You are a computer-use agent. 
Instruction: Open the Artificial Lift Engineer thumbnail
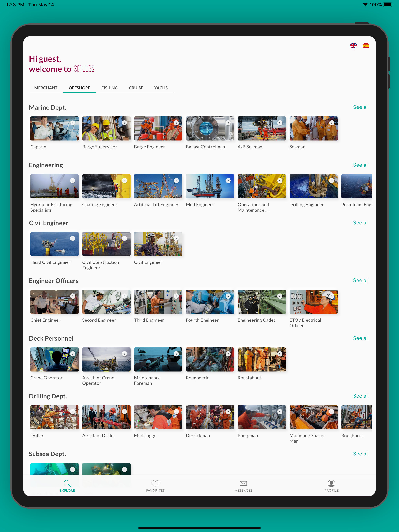(158, 186)
